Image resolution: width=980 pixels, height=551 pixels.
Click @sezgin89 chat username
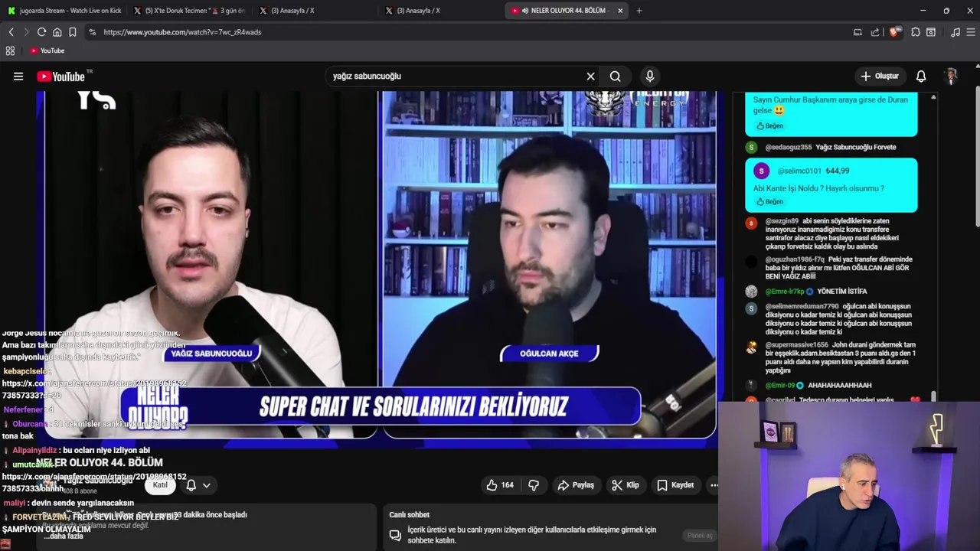pos(782,221)
